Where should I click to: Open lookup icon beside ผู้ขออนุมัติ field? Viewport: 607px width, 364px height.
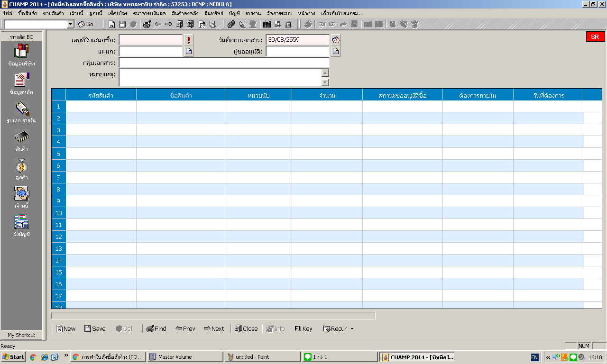[x=336, y=51]
